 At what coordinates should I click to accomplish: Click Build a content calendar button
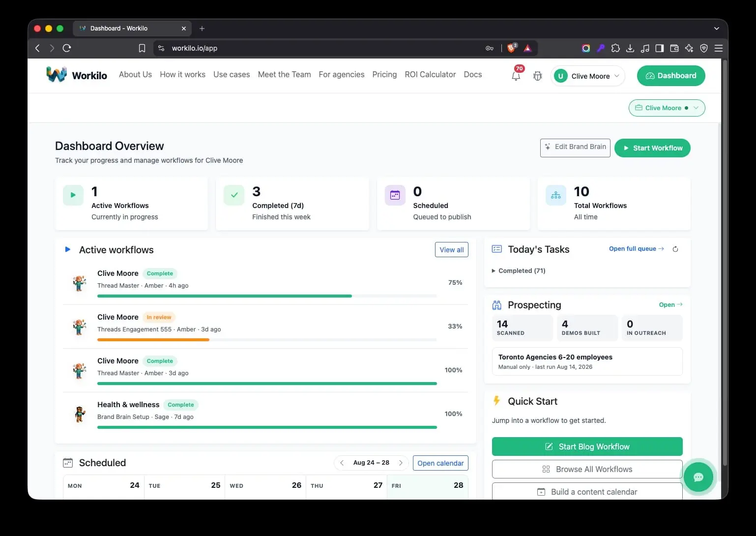pyautogui.click(x=587, y=491)
